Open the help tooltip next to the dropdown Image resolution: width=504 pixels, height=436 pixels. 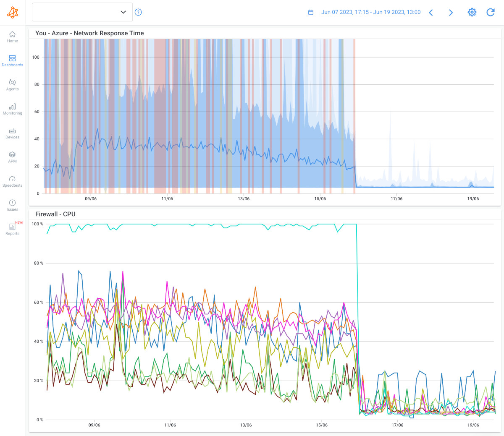138,12
